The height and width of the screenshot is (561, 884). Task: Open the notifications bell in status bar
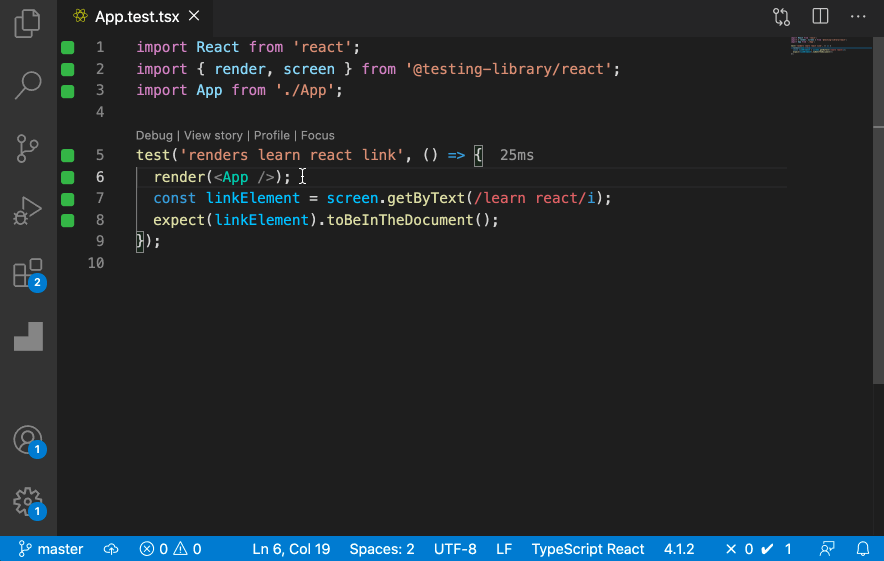(862, 549)
